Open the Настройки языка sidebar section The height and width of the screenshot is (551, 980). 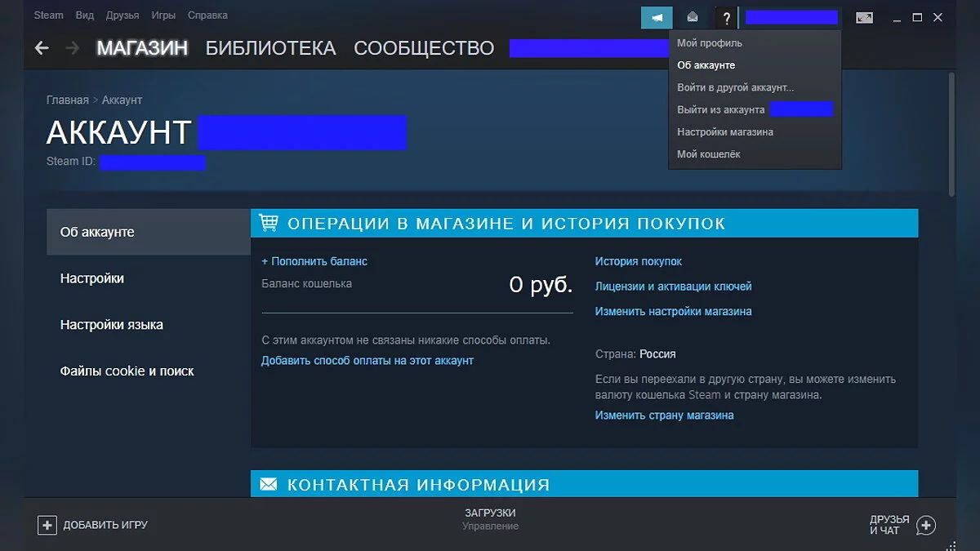click(x=112, y=325)
